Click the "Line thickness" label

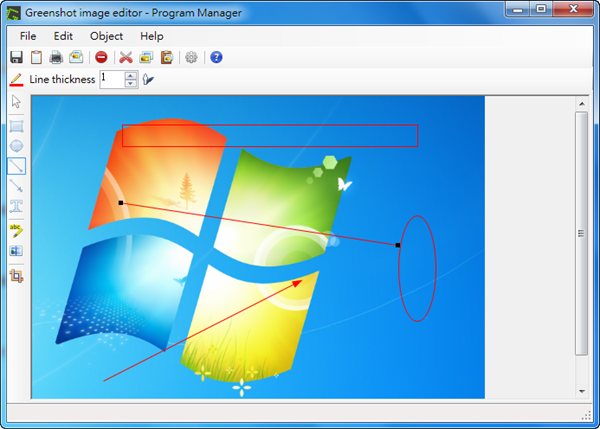[62, 79]
